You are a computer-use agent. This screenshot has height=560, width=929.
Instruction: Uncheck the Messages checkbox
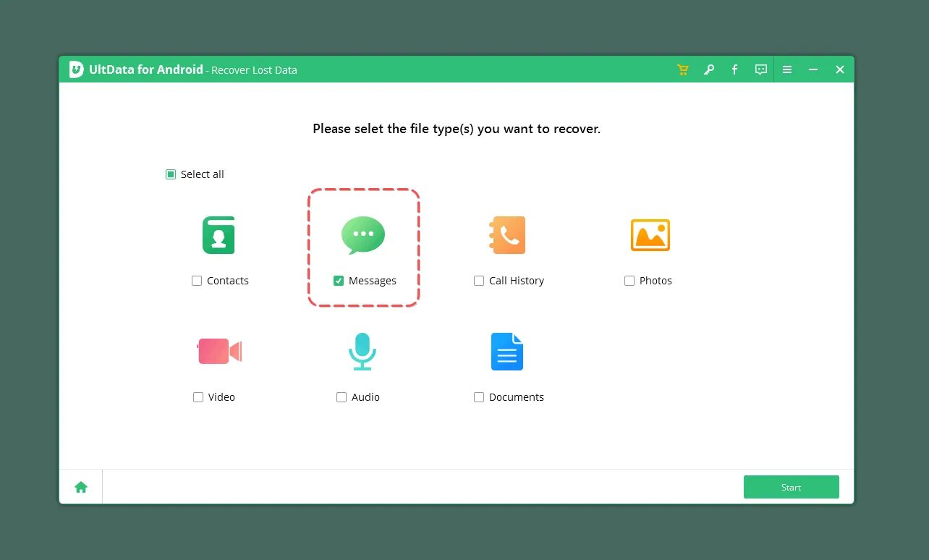[339, 281]
